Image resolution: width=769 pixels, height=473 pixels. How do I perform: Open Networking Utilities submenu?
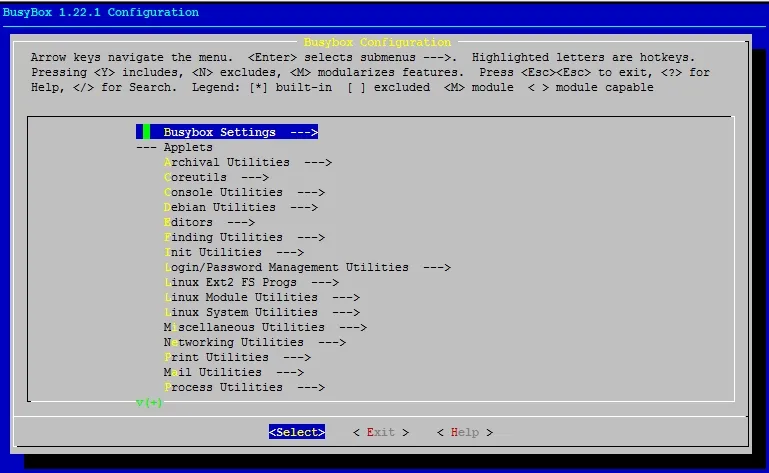255,342
